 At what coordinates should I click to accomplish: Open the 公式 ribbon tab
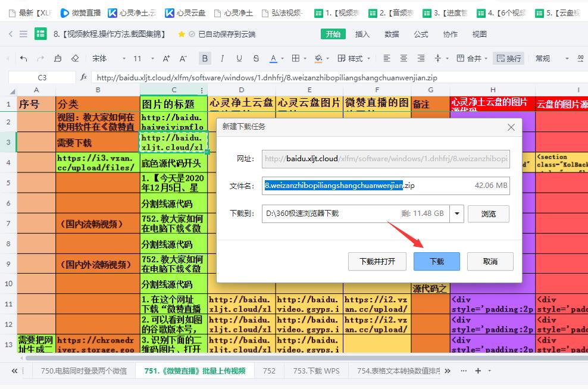(421, 34)
